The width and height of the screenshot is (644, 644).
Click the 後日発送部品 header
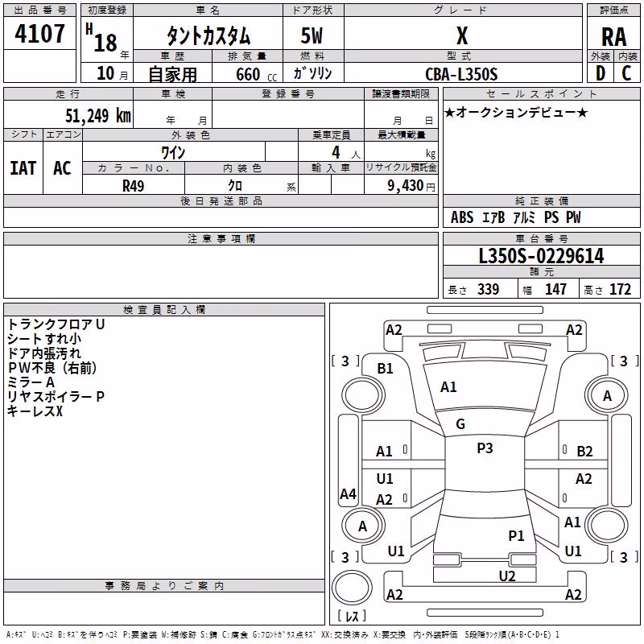(221, 200)
